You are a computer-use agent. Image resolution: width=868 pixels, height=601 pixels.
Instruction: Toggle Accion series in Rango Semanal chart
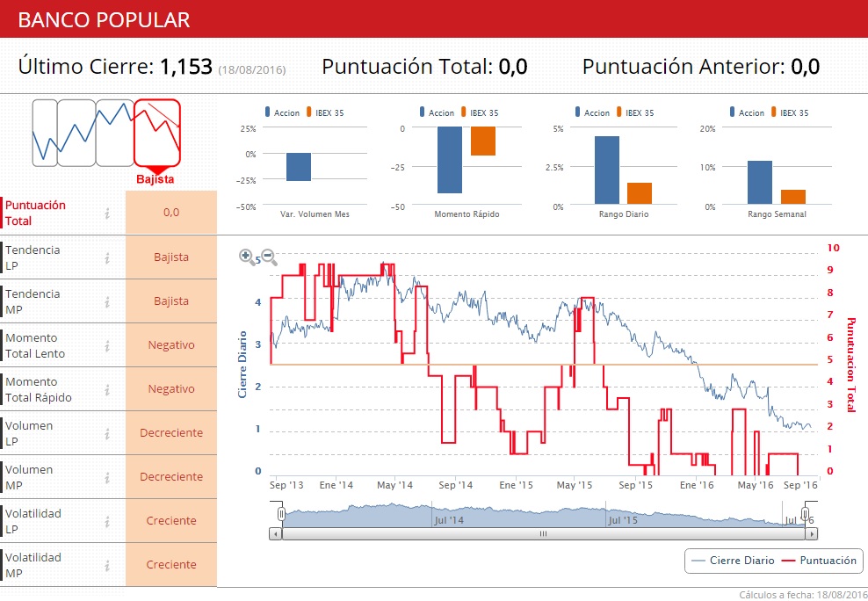coord(747,112)
